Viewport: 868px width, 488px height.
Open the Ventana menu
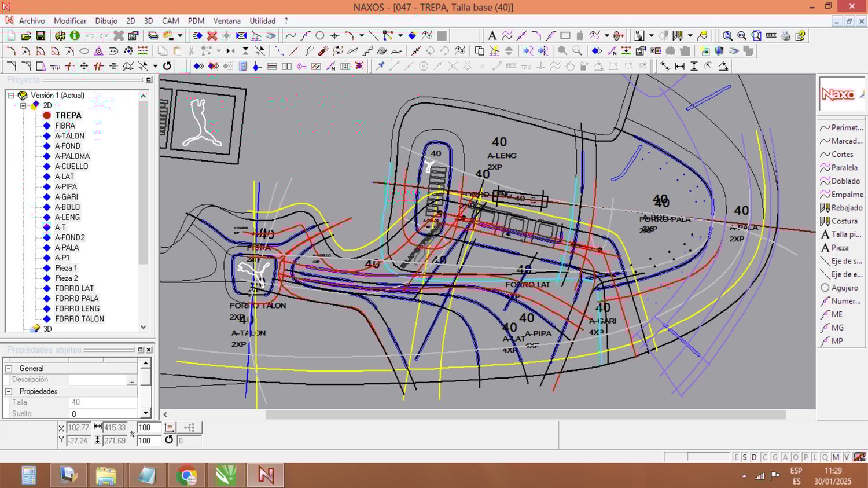(x=227, y=21)
